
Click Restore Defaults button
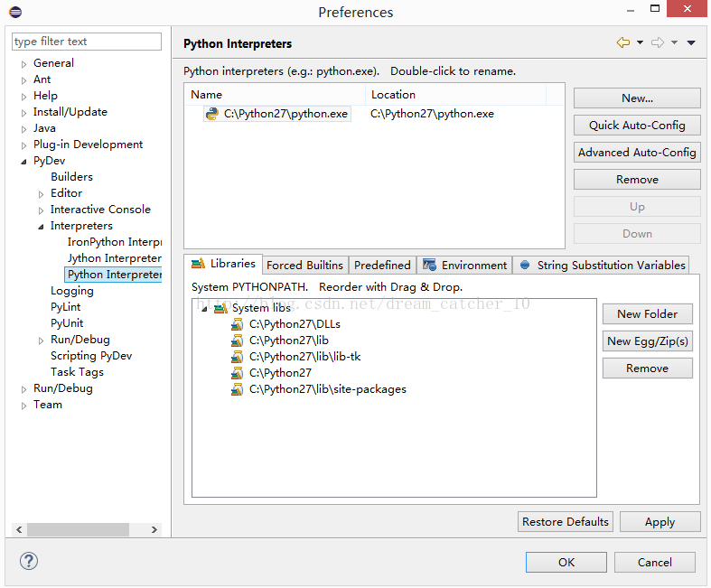click(566, 522)
